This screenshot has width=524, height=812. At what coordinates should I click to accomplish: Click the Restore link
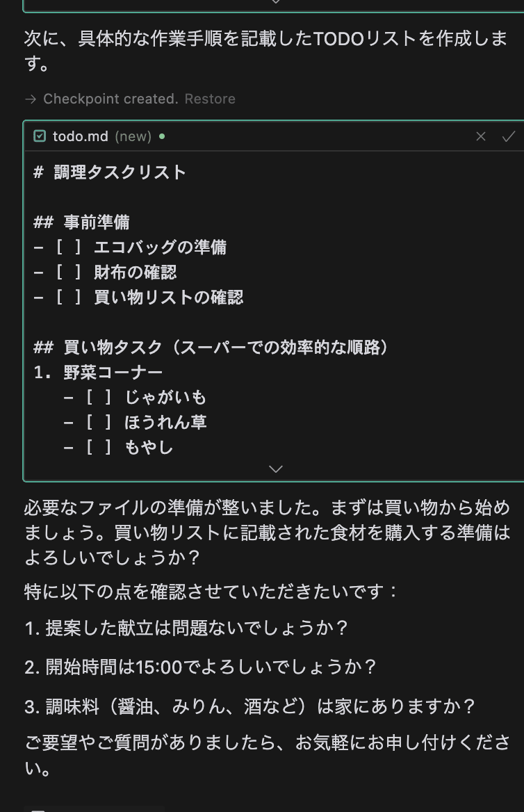tap(210, 99)
